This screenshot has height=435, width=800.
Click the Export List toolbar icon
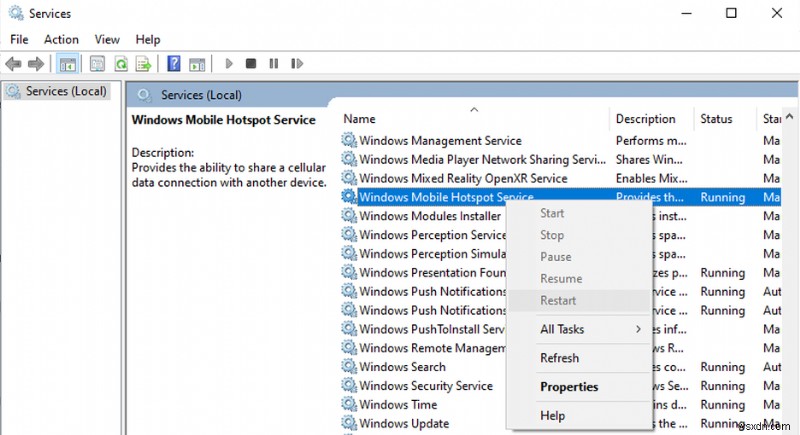143,64
